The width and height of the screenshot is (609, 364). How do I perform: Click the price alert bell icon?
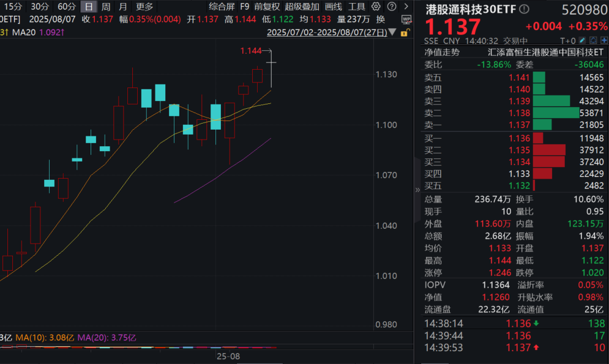pyautogui.click(x=592, y=40)
